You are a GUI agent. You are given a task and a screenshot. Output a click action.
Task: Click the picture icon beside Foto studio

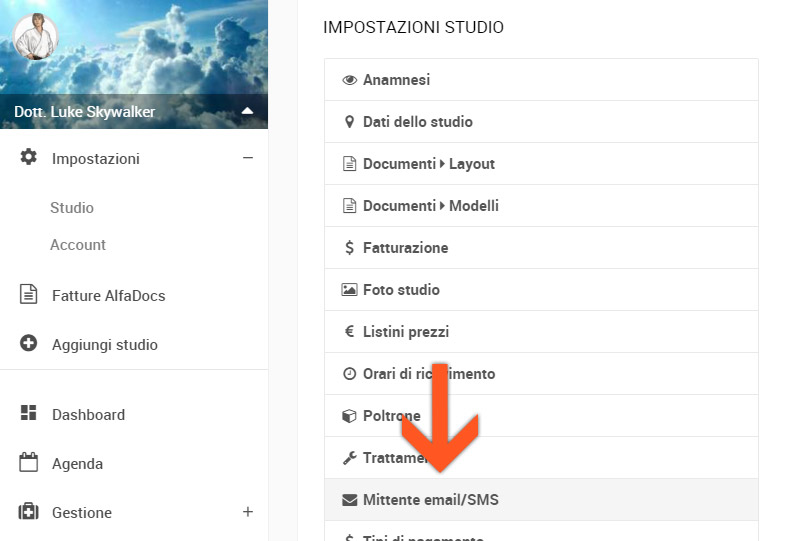[x=349, y=290]
